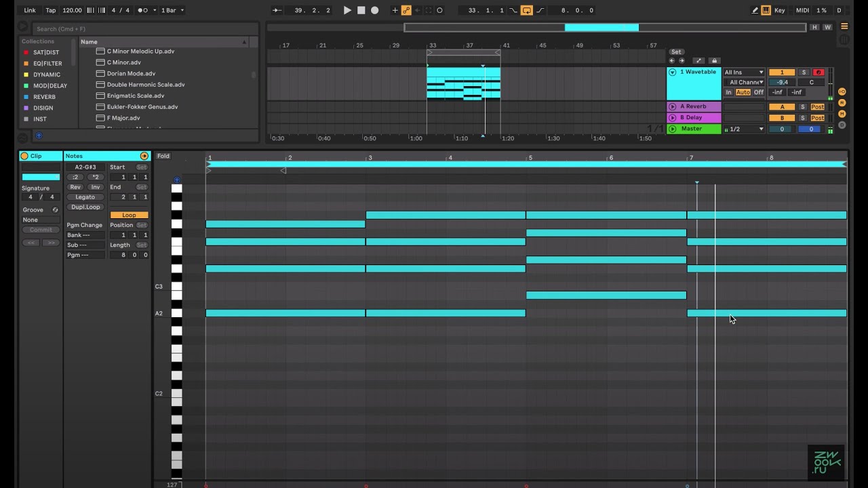868x488 pixels.
Task: Select the MOD|DELAY collection
Action: (x=50, y=86)
